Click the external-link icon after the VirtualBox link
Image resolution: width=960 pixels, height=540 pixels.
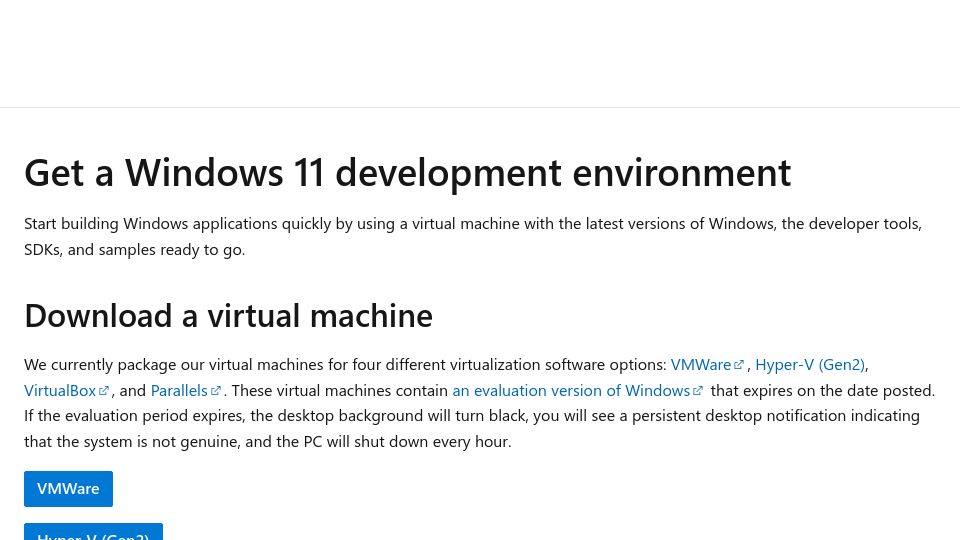pos(104,391)
